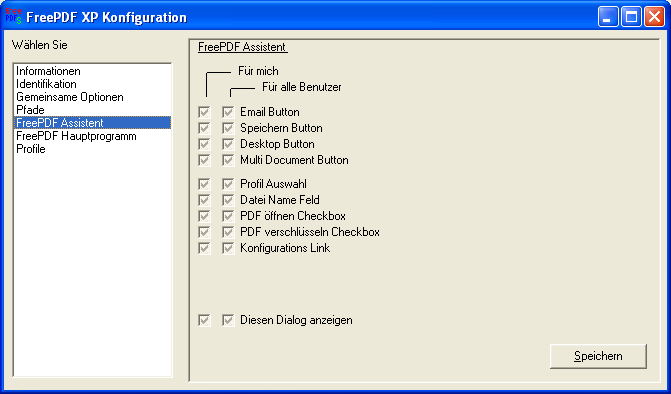The height and width of the screenshot is (394, 671).
Task: Select Profile in the list
Action: click(92, 149)
